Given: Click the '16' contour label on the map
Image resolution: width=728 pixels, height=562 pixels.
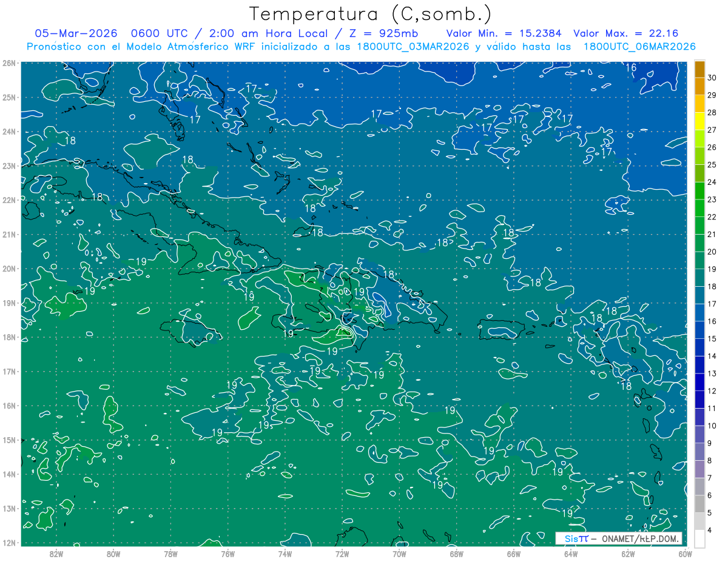Looking at the screenshot, I should point(631,67).
